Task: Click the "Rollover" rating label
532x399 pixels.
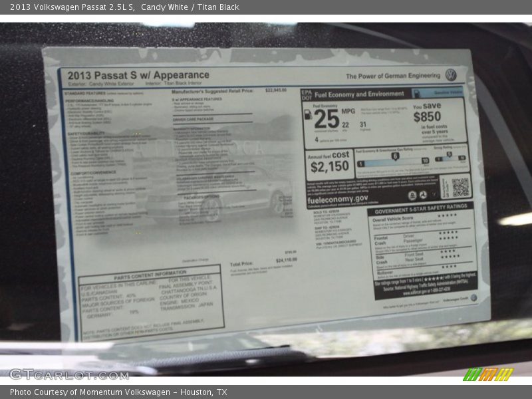Action: coord(385,273)
